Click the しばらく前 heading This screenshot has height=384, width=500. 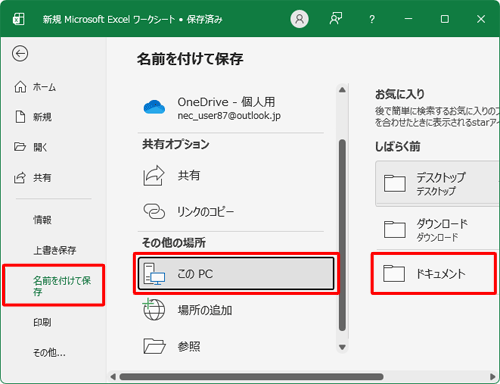pyautogui.click(x=397, y=146)
